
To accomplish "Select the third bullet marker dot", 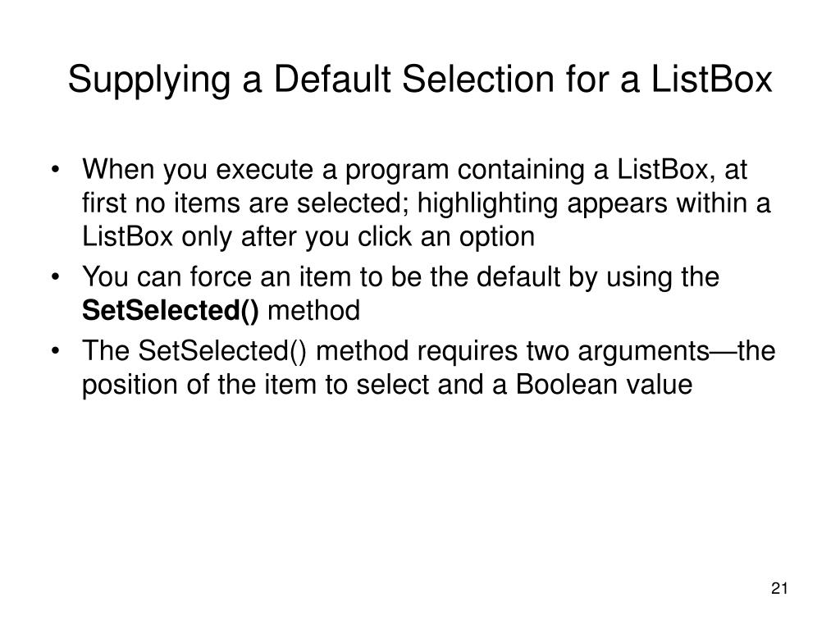I will click(55, 352).
